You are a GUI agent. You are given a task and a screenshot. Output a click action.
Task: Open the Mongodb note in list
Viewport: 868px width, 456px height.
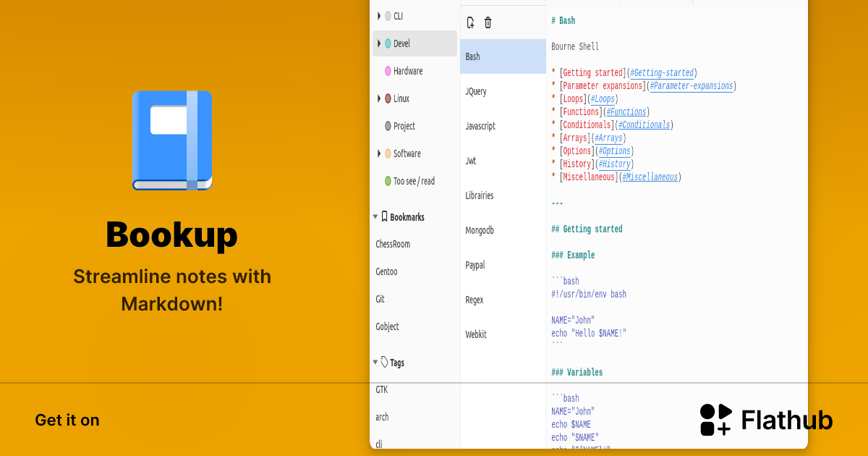[480, 230]
